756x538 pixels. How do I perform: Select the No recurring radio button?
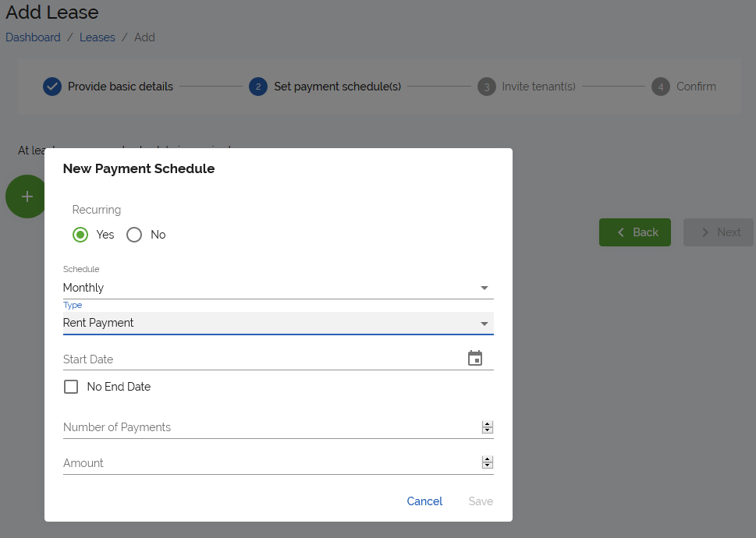click(x=134, y=235)
